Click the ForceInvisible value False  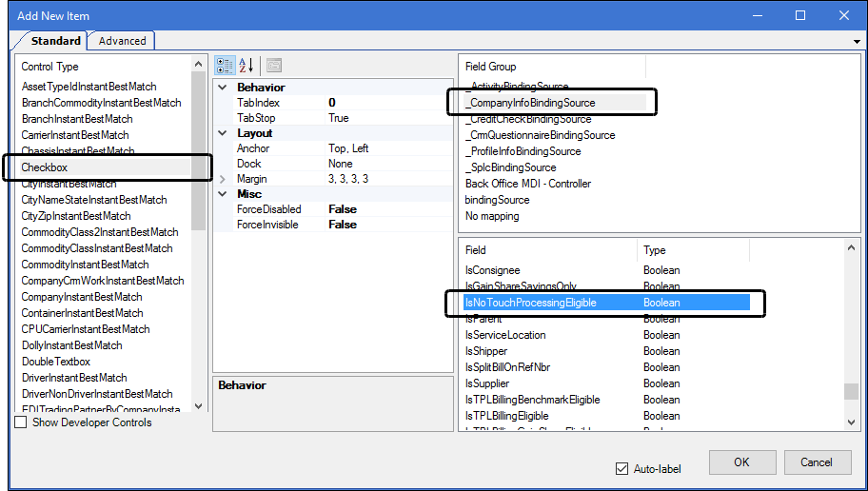[x=389, y=225]
